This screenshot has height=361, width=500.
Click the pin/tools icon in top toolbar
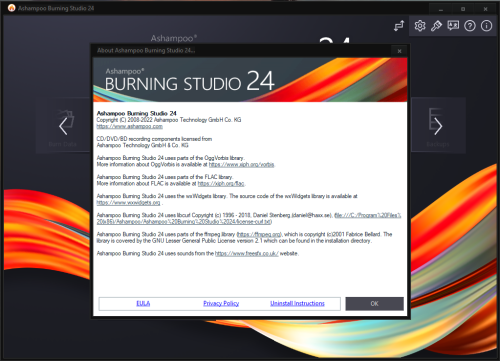point(436,26)
